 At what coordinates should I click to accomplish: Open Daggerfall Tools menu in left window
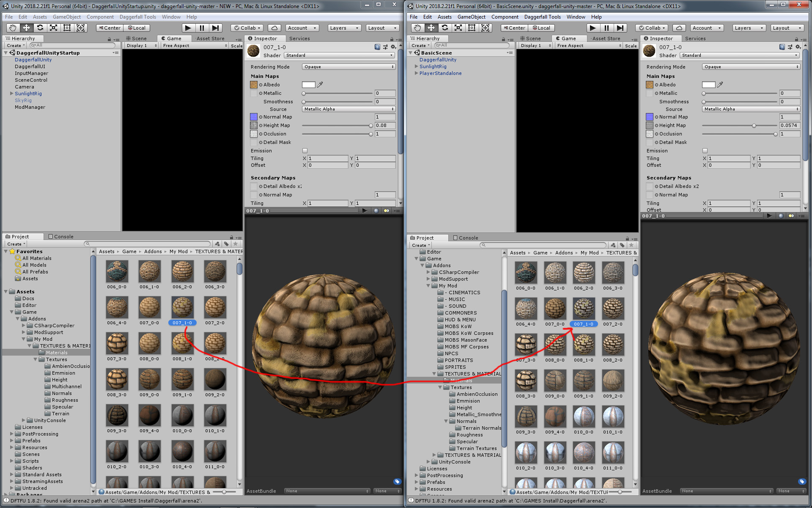137,17
